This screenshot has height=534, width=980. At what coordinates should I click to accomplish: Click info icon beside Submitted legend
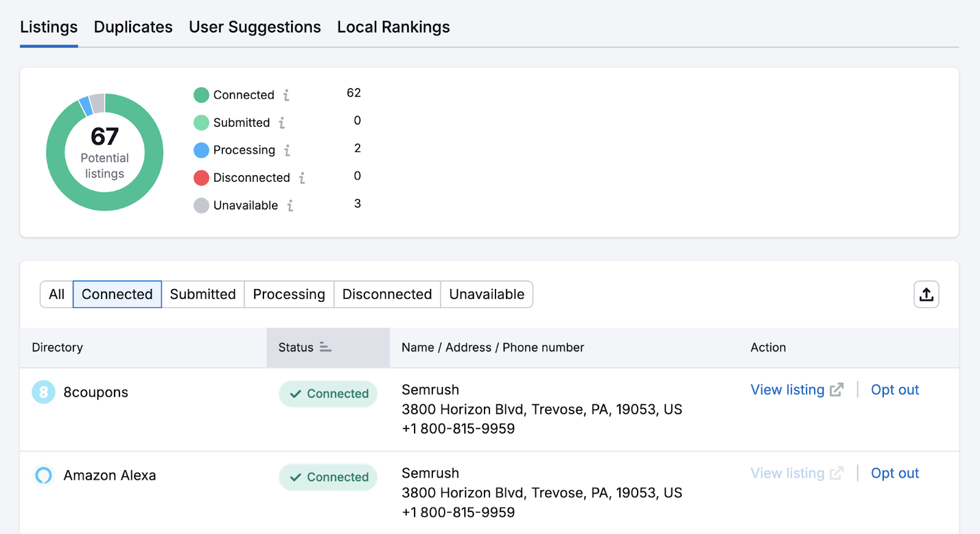[x=282, y=122]
